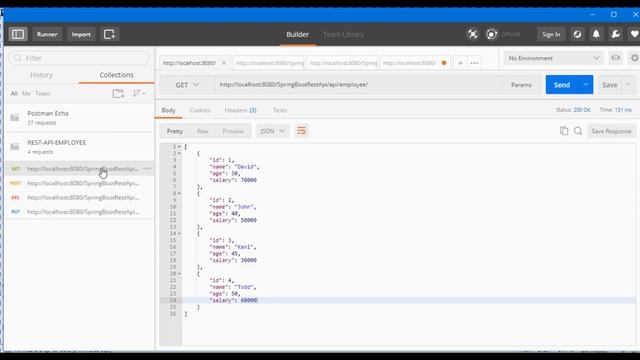Click the circular status icon beside Sign In
Image resolution: width=640 pixels, height=360 pixels.
click(x=577, y=34)
